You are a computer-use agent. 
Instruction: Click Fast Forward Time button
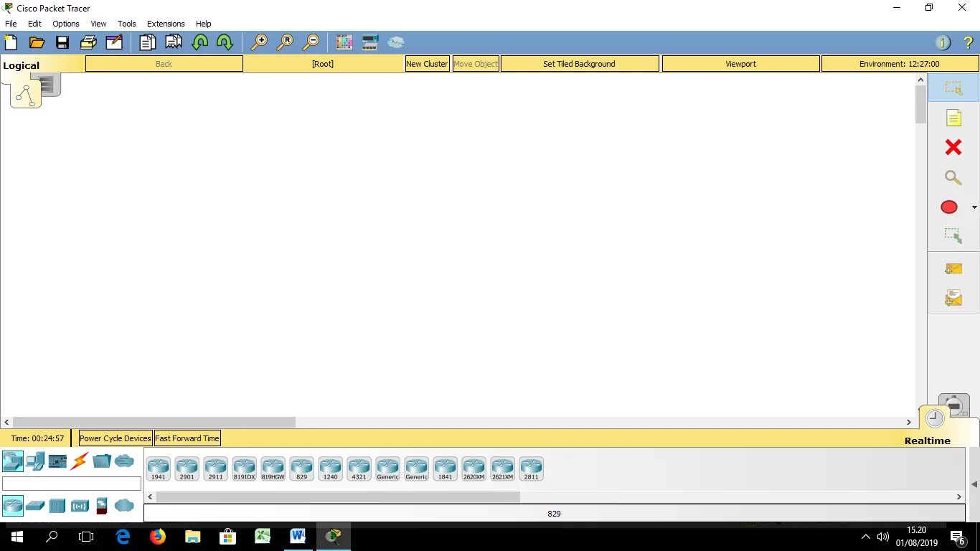187,438
